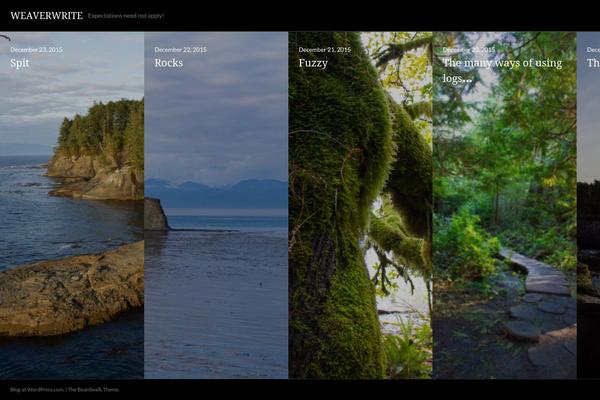The image size is (600, 400).
Task: Open 'The Boardwalk Theme.' footer link
Action: (94, 390)
